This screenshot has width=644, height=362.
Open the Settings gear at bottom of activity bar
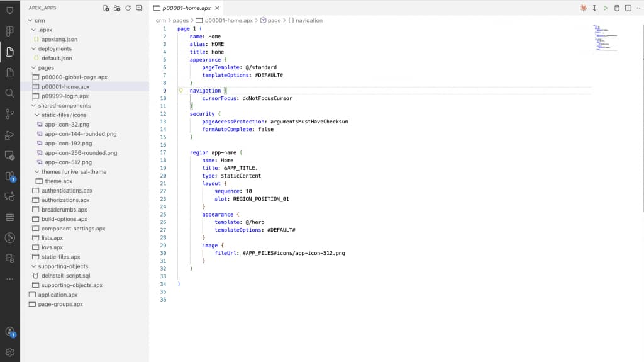click(x=9, y=352)
